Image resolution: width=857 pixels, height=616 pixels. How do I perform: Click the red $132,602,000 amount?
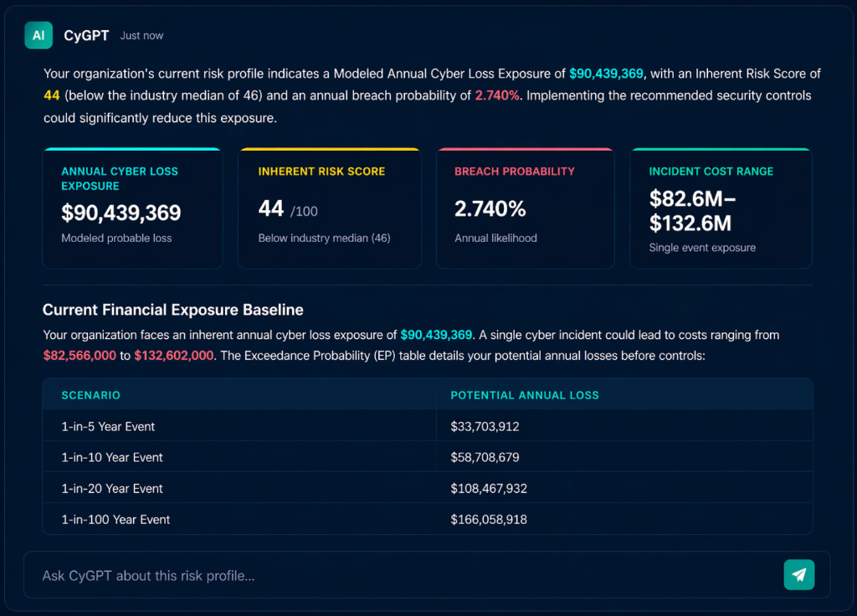click(174, 356)
